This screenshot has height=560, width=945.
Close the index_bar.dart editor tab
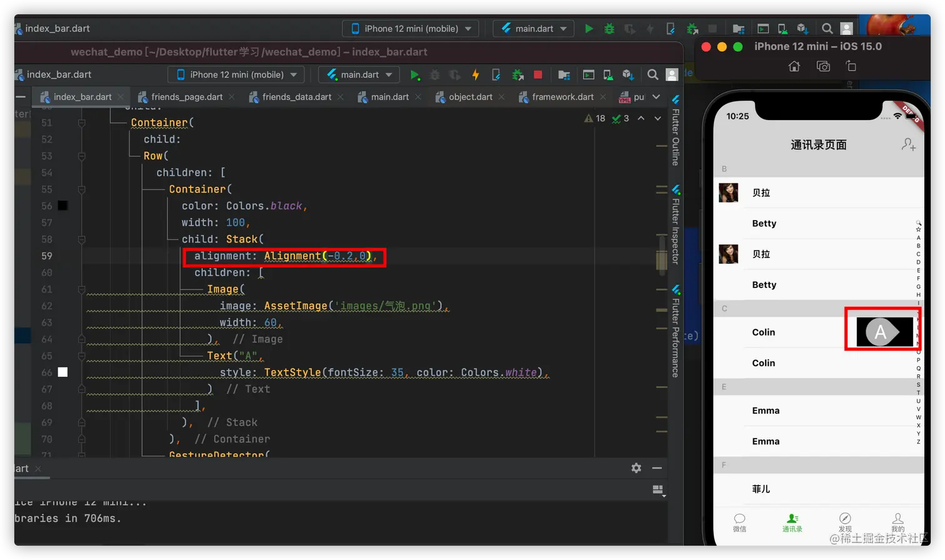click(121, 97)
